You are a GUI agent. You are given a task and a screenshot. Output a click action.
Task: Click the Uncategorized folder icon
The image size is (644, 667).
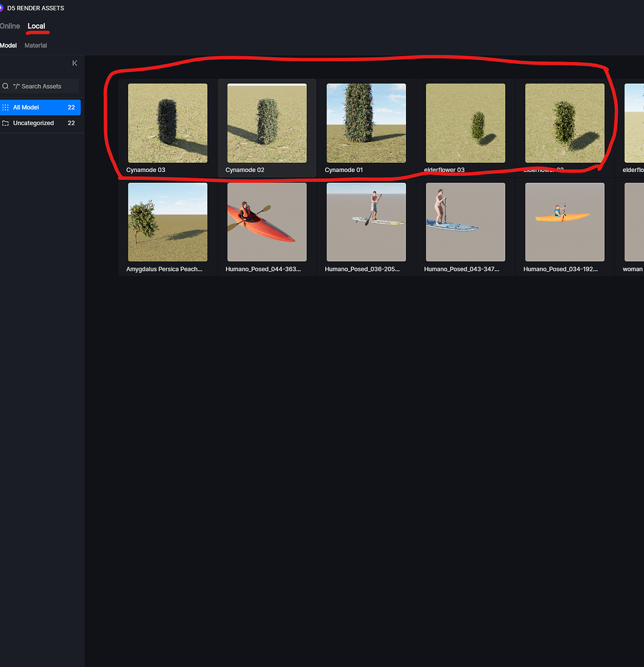pos(7,123)
